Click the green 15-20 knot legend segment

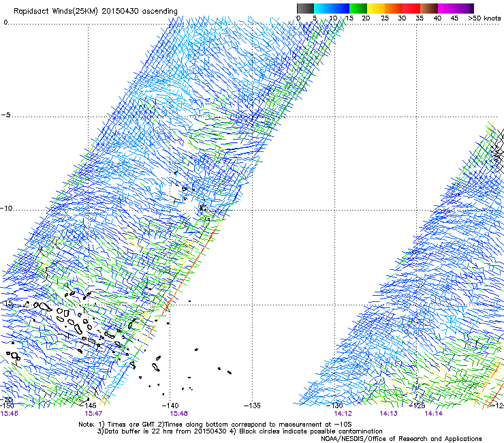point(358,8)
